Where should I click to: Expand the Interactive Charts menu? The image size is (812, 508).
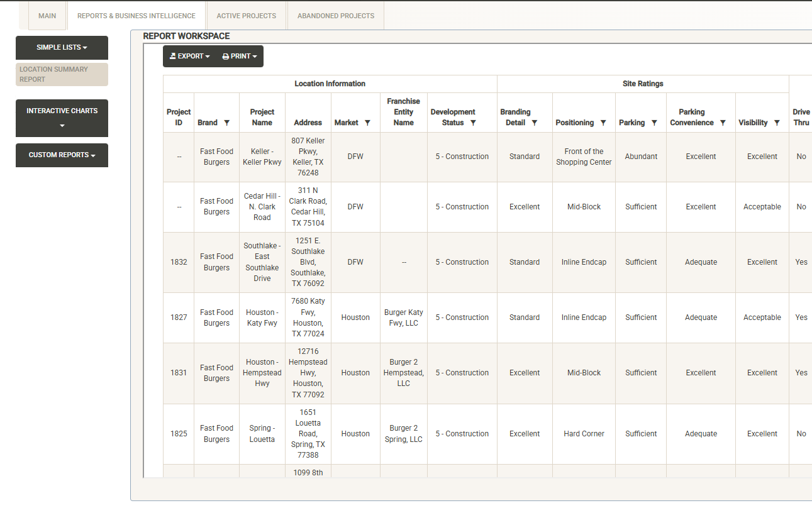click(62, 118)
